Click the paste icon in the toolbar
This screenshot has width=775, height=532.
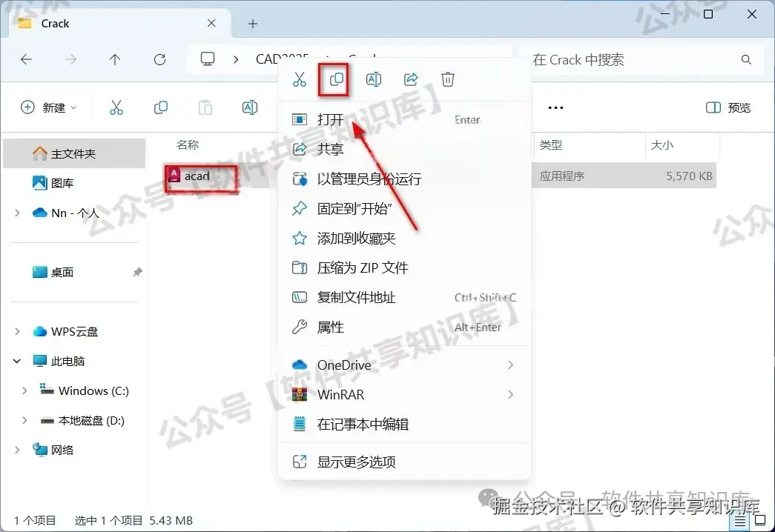click(205, 107)
